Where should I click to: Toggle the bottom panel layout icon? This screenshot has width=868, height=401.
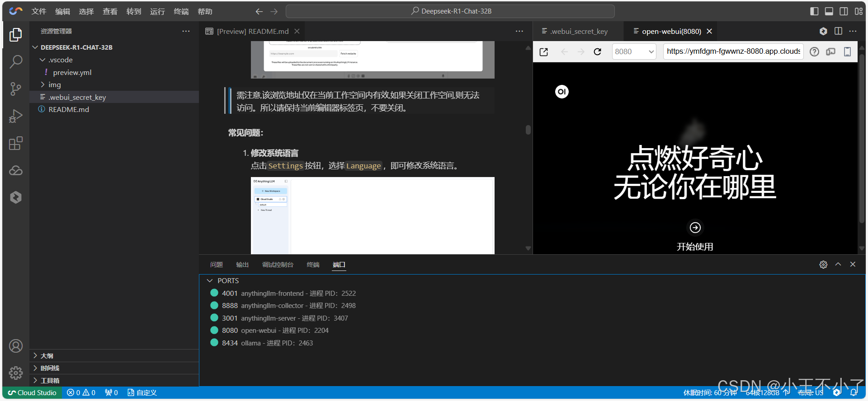point(829,11)
